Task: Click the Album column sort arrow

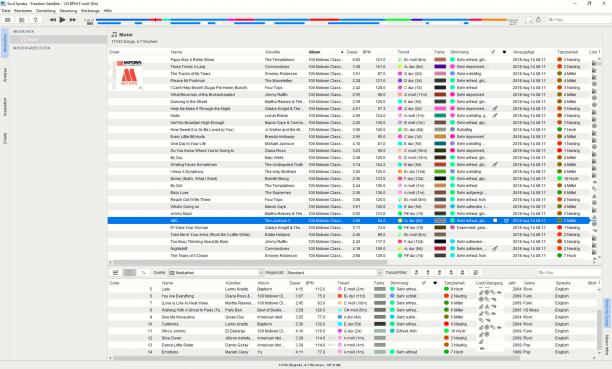Action: click(x=342, y=52)
